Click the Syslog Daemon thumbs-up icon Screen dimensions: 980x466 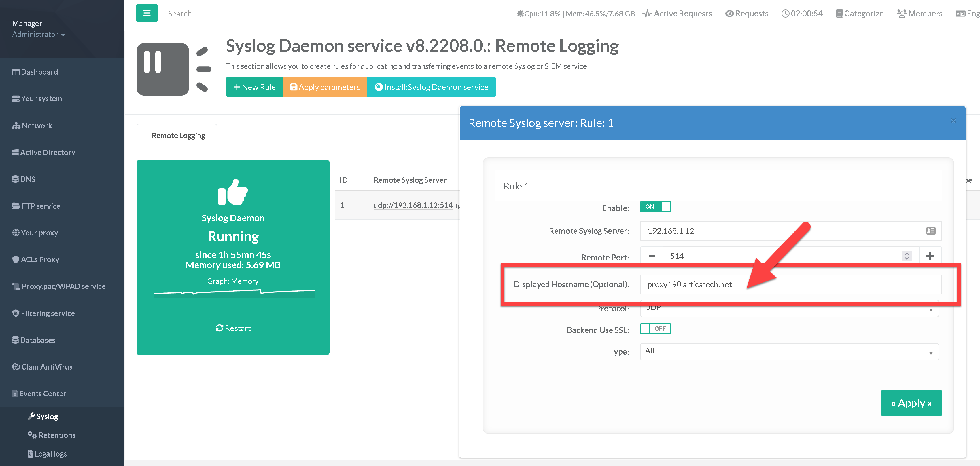(233, 192)
